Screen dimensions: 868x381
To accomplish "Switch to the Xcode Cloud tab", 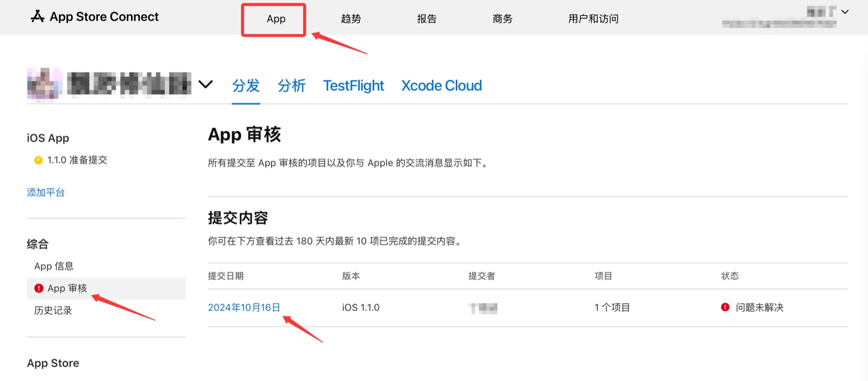I will (442, 86).
